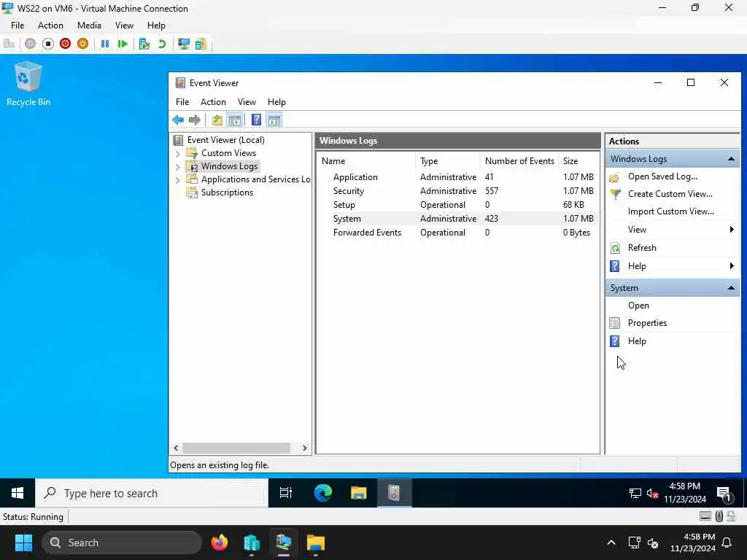Click the VM Ctrl+Alt+Del toolbar icon
Screen dimensions: 747x560
9,44
